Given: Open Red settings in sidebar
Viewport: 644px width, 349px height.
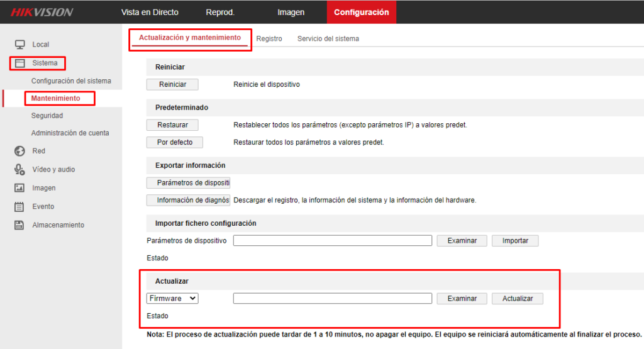Looking at the screenshot, I should (38, 151).
